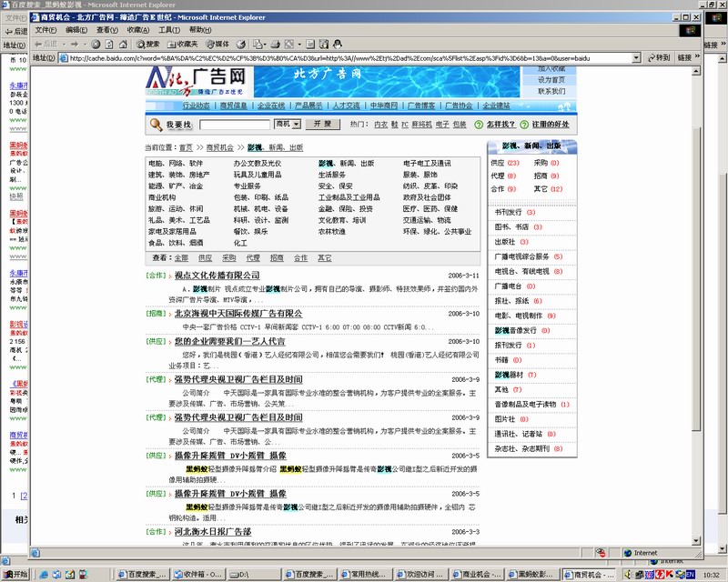
Task: Go to Home page icon
Action: point(123,44)
